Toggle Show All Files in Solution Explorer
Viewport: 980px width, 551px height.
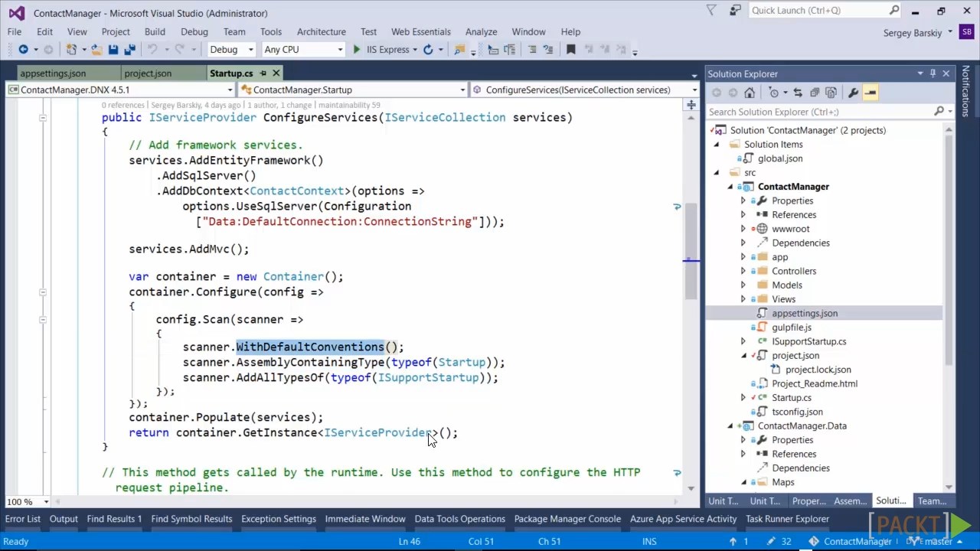831,93
